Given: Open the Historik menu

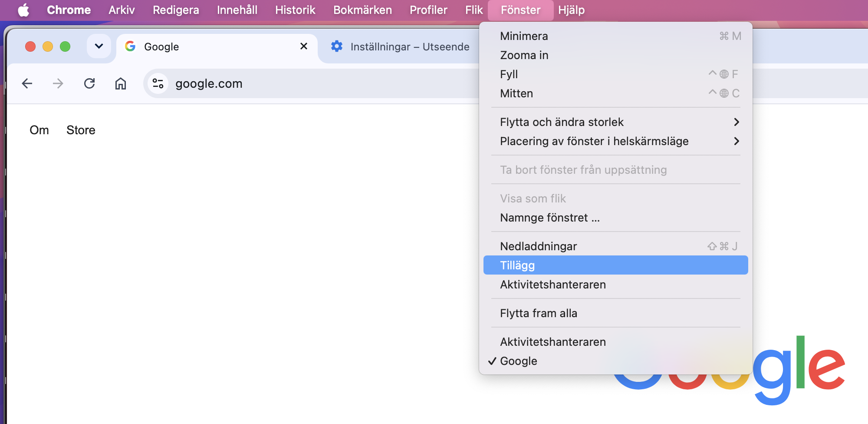Looking at the screenshot, I should click(x=295, y=10).
